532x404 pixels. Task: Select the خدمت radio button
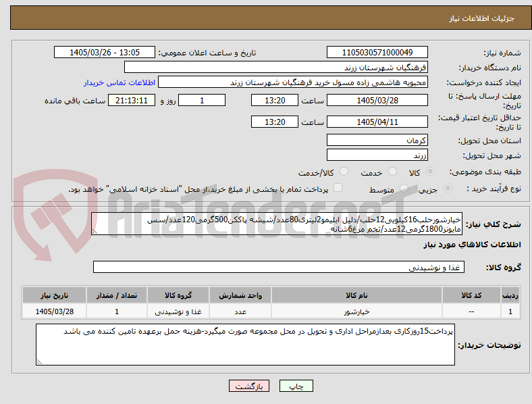click(392, 172)
